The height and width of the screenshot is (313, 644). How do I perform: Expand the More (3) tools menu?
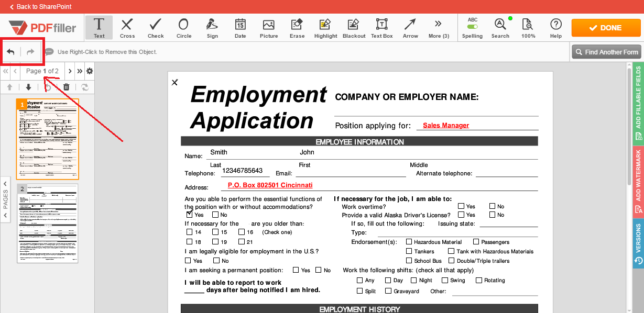pos(439,28)
